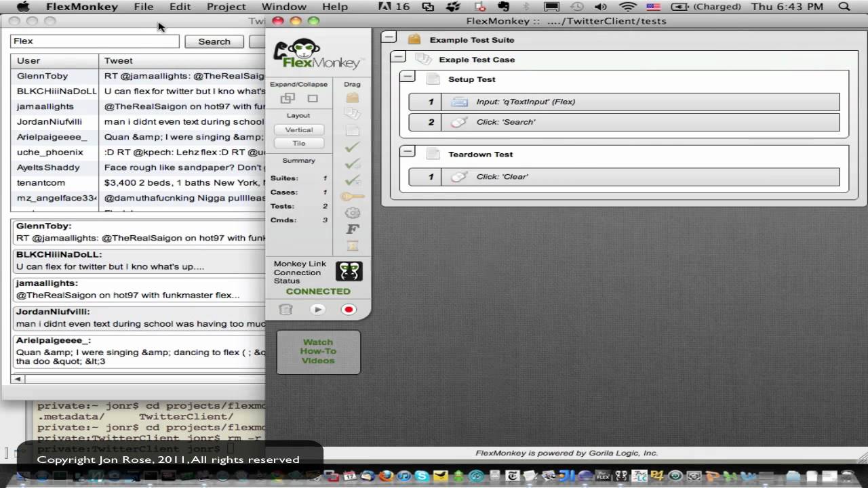This screenshot has width=868, height=488.
Task: Click the Expand All icon in FlexMonkey
Action: coord(288,98)
